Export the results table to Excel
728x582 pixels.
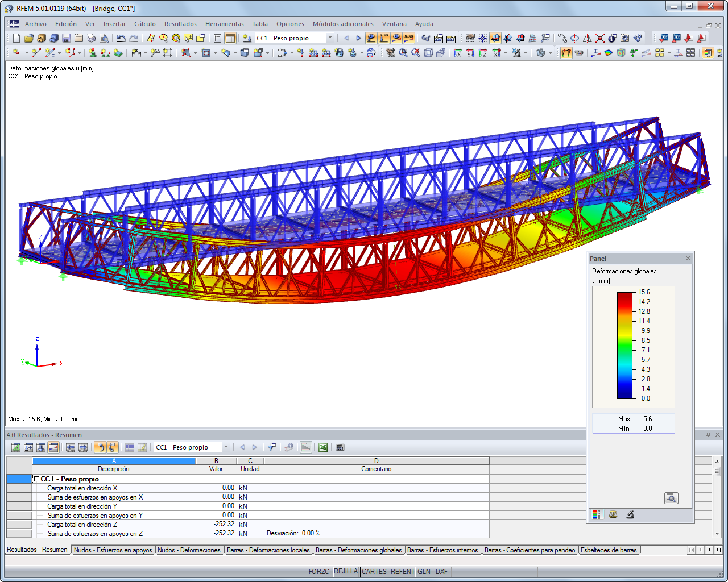tap(323, 448)
